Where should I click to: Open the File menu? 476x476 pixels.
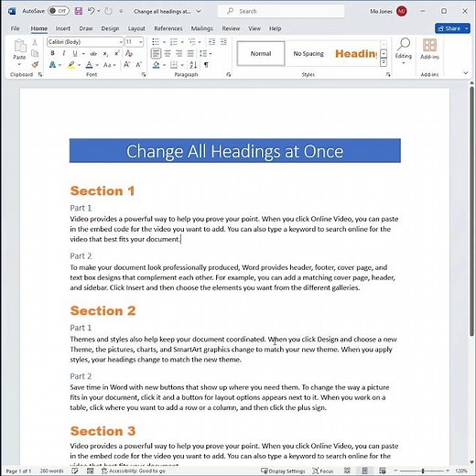pos(15,28)
